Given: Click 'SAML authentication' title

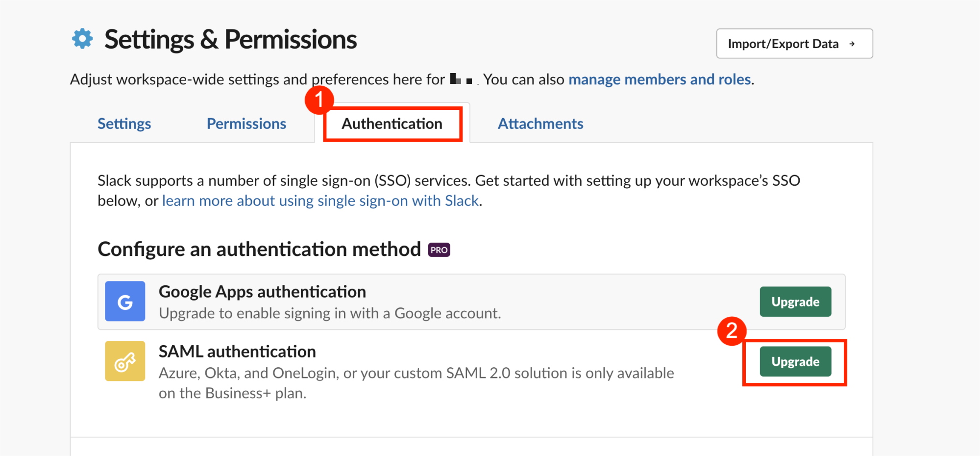Looking at the screenshot, I should click(x=237, y=352).
